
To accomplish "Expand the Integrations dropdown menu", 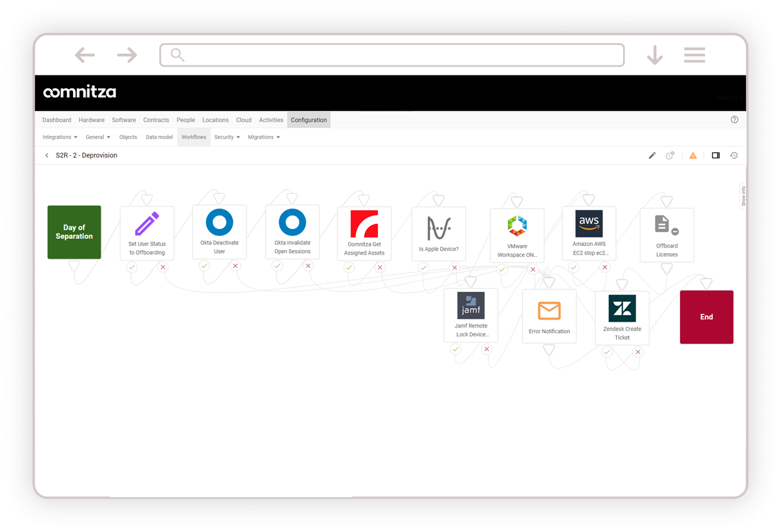I will pos(60,137).
